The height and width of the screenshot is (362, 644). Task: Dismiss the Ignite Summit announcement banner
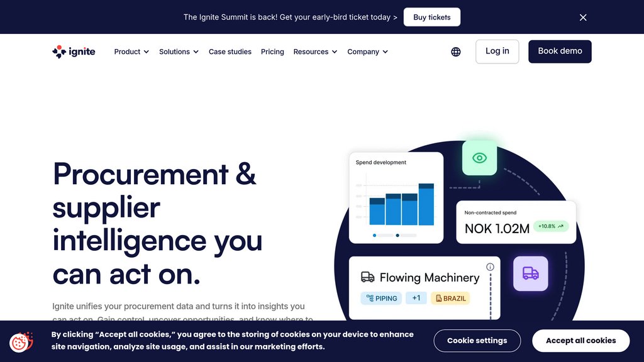coord(583,18)
